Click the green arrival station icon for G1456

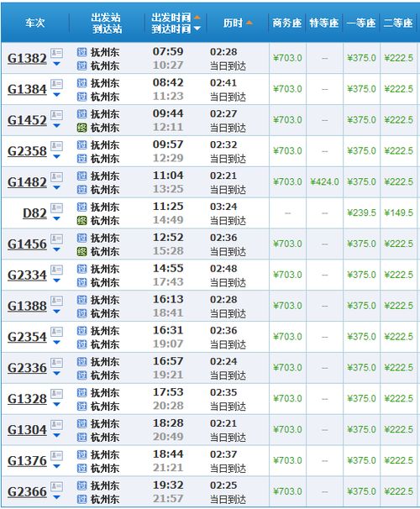(x=81, y=252)
